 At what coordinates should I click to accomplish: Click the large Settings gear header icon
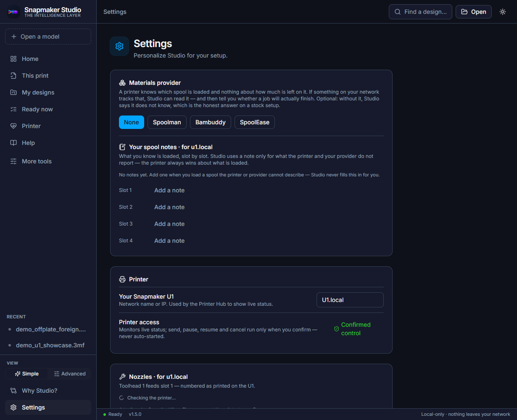[x=119, y=46]
